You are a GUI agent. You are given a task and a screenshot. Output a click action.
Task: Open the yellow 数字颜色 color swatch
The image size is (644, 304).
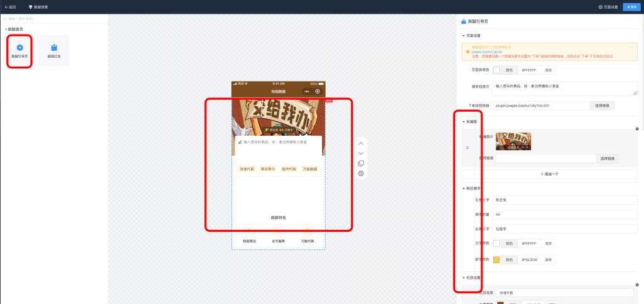tap(496, 259)
